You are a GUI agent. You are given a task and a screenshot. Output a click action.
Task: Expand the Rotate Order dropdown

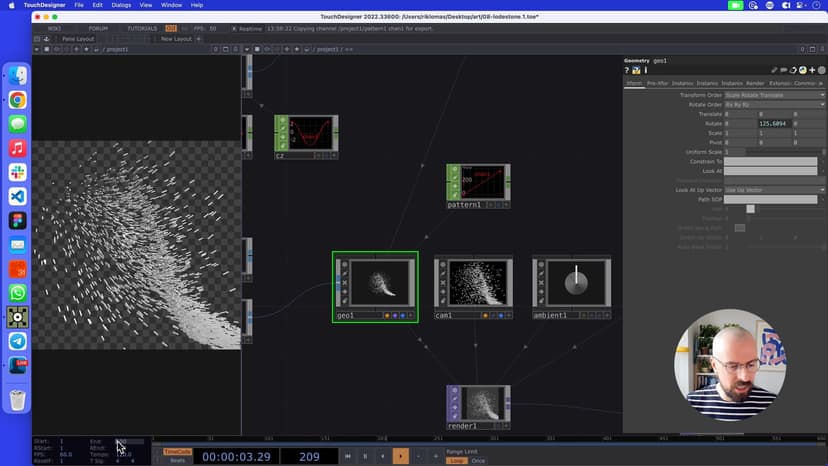pyautogui.click(x=773, y=104)
